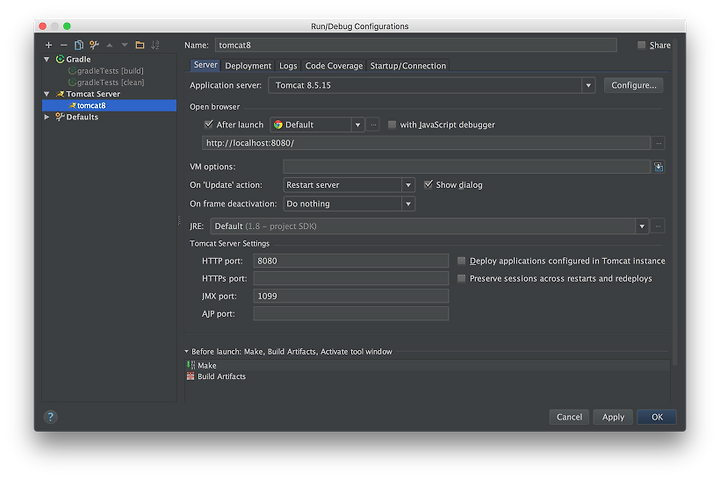Screen dimensions: 720x480
Task: Click the Make task icon
Action: pyautogui.click(x=191, y=365)
